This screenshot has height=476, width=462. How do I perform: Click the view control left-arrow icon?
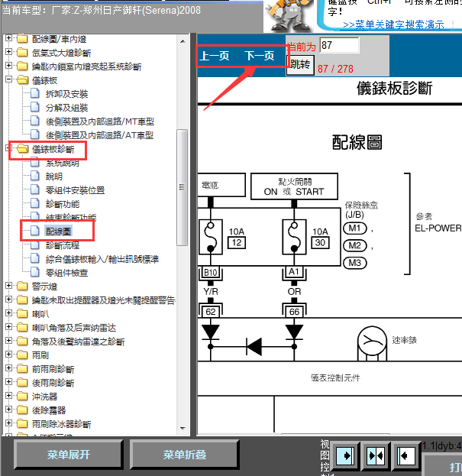406,455
